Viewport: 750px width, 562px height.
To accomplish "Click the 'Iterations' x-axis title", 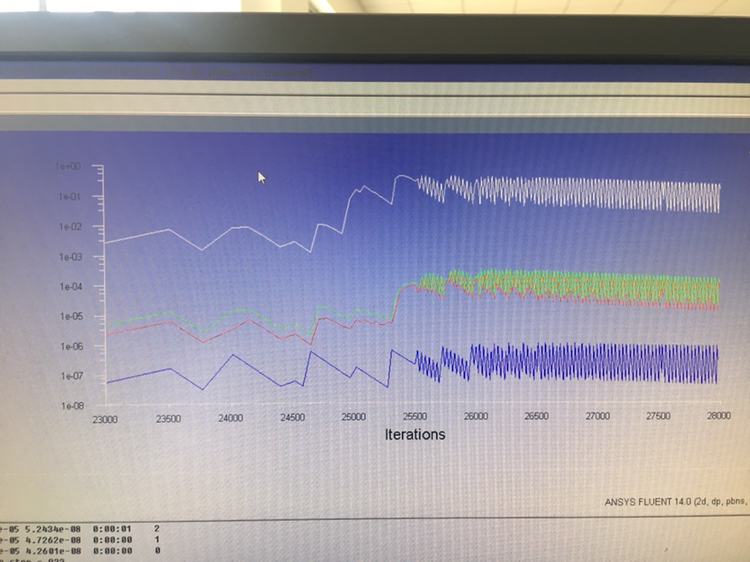I will 415,434.
